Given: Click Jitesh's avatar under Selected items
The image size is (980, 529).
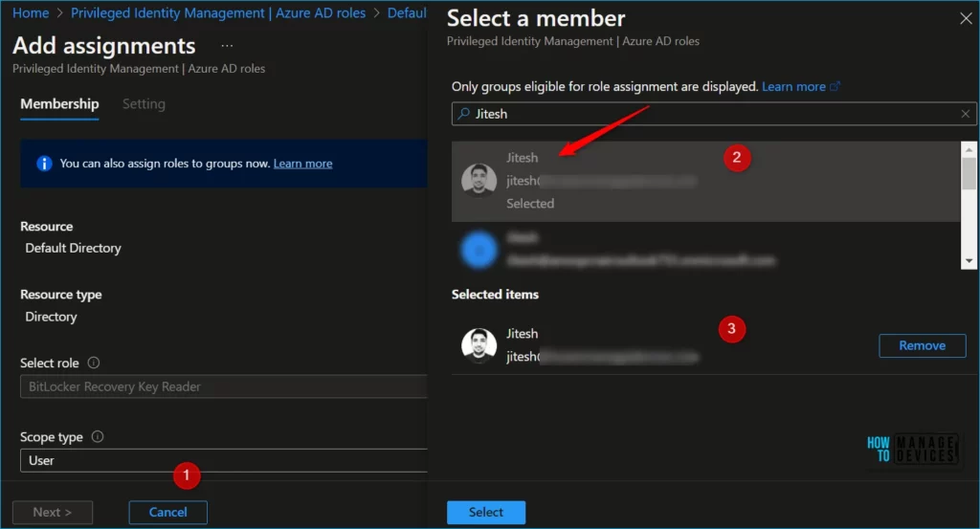Looking at the screenshot, I should click(479, 345).
